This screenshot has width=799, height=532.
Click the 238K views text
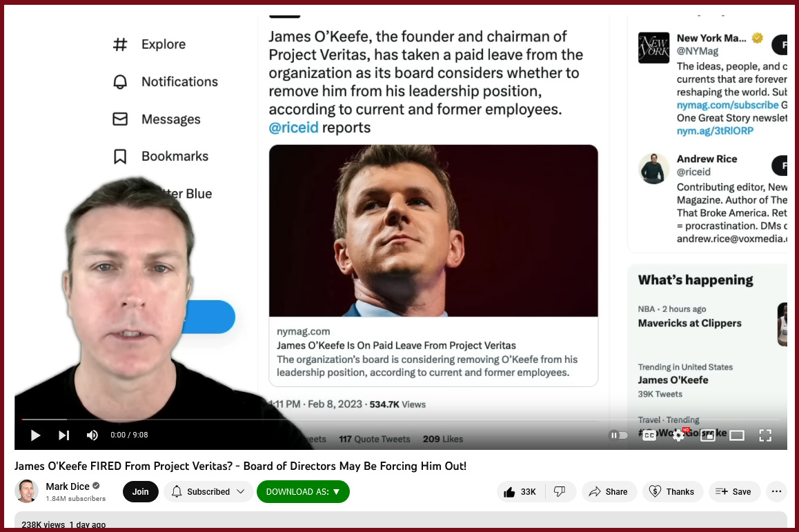tap(43, 525)
